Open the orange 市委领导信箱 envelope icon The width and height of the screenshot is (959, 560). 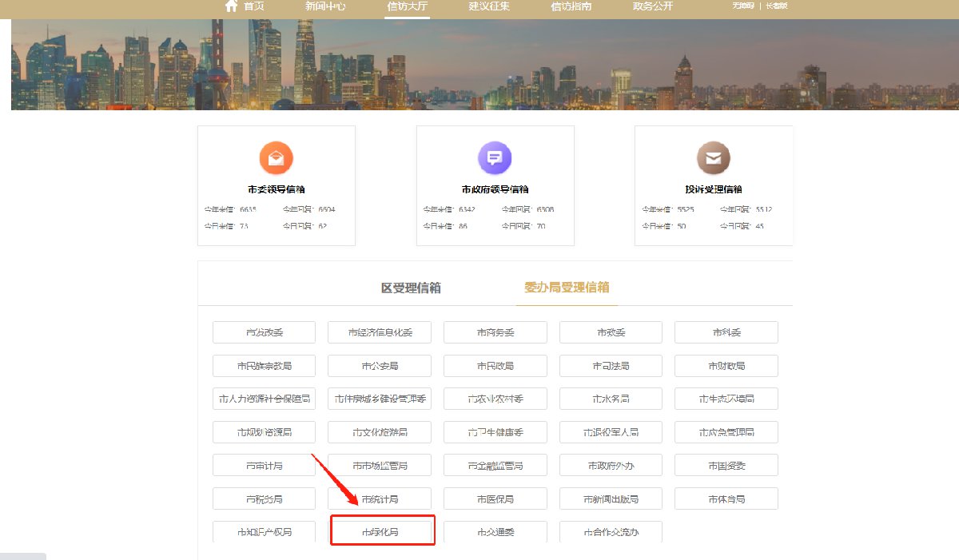coord(277,157)
